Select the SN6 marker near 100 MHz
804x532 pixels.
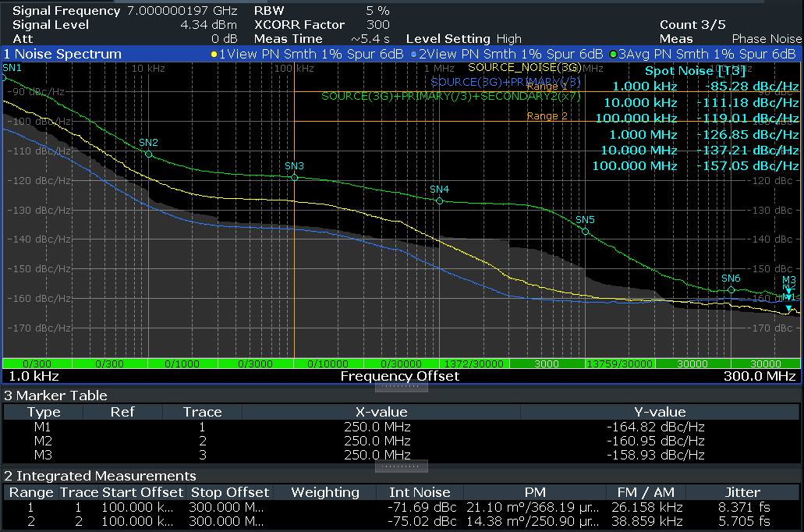[731, 289]
